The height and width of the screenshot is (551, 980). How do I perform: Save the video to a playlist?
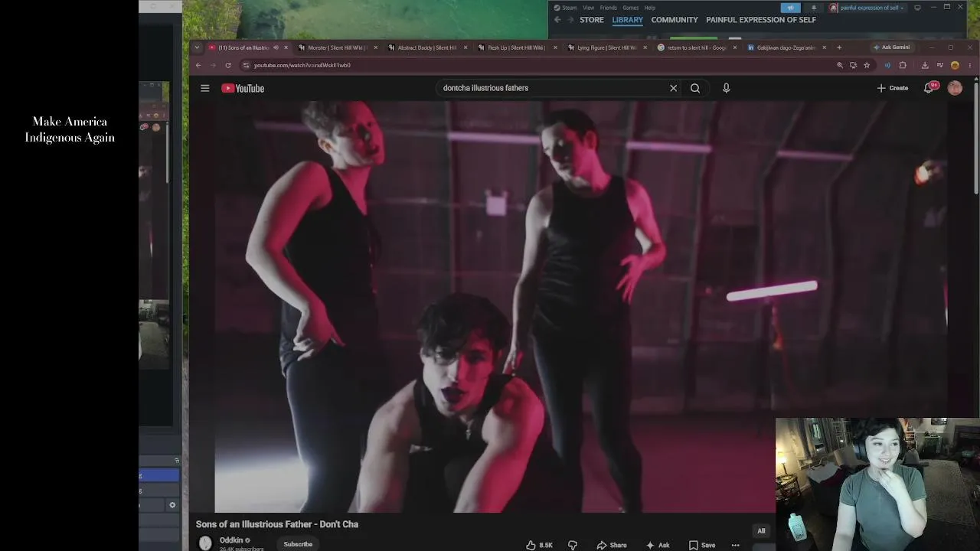click(x=702, y=545)
